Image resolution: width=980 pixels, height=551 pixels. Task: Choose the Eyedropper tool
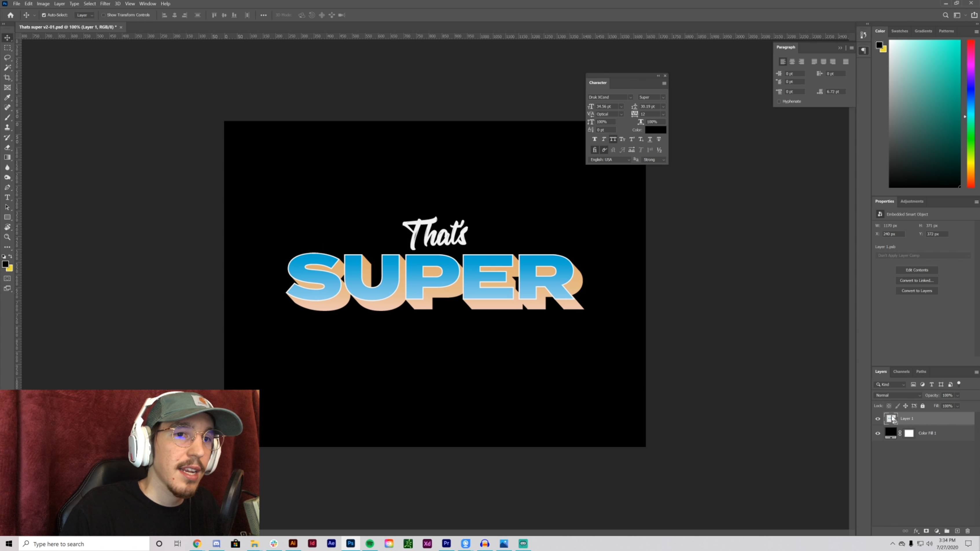7,98
